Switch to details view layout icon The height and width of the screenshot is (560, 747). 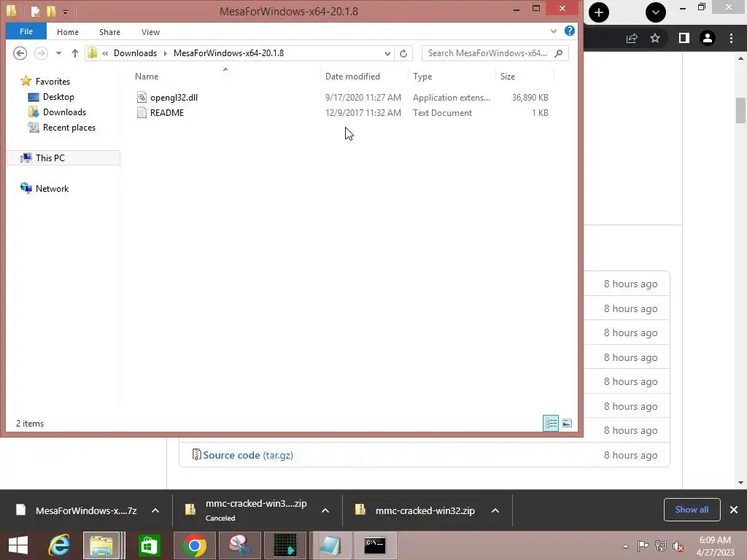551,423
